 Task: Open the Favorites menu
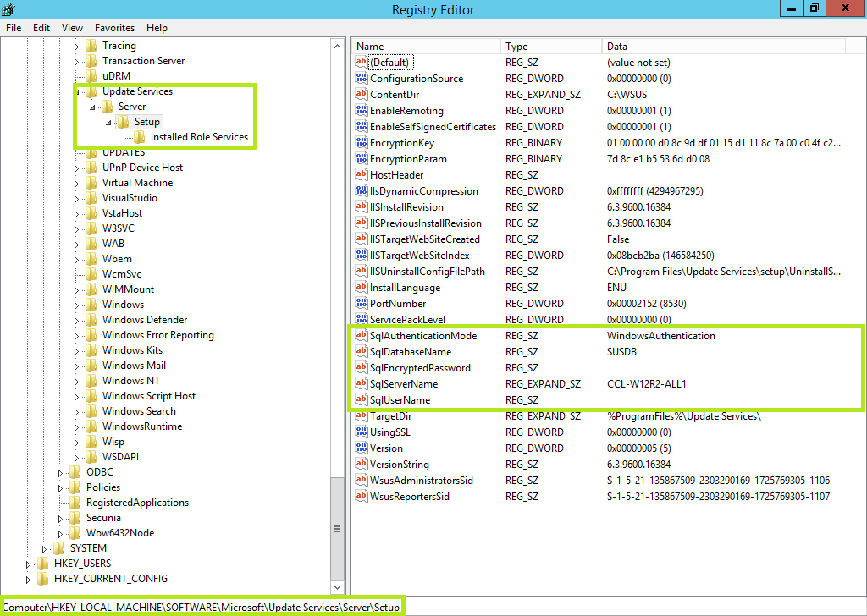click(x=114, y=28)
